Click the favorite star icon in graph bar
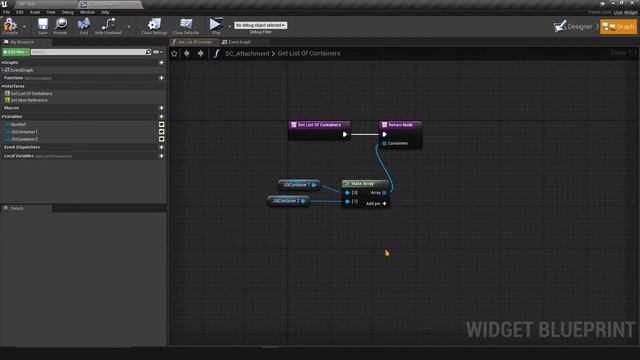The width and height of the screenshot is (640, 360). 174,53
